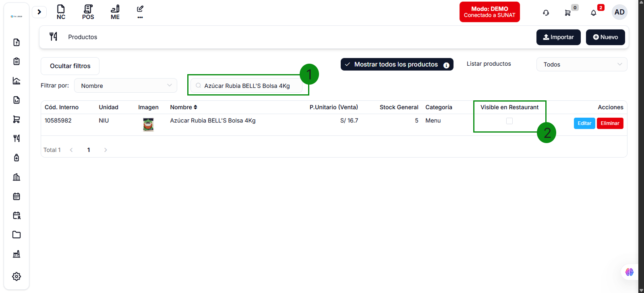Click the headset support icon
This screenshot has width=644, height=293.
point(546,13)
